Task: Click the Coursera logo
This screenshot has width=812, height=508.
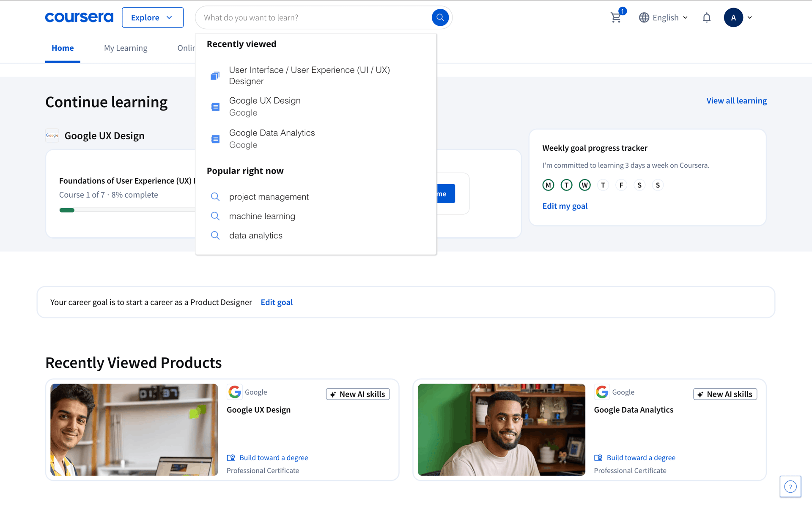Action: click(x=79, y=17)
